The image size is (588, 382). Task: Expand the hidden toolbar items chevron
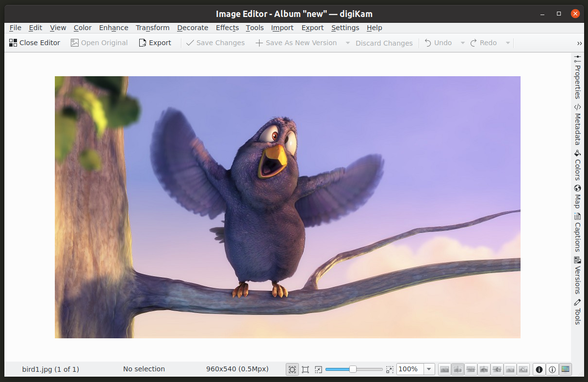pos(579,43)
